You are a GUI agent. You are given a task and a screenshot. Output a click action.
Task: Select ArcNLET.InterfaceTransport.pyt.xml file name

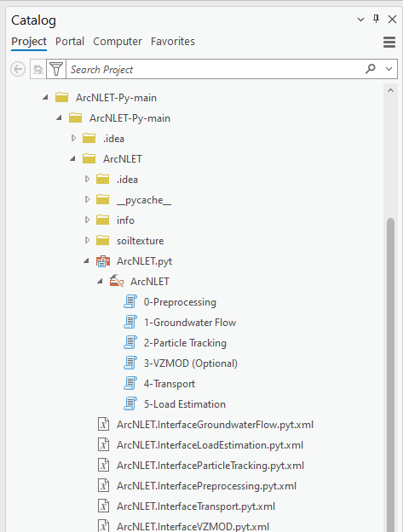[x=196, y=506]
